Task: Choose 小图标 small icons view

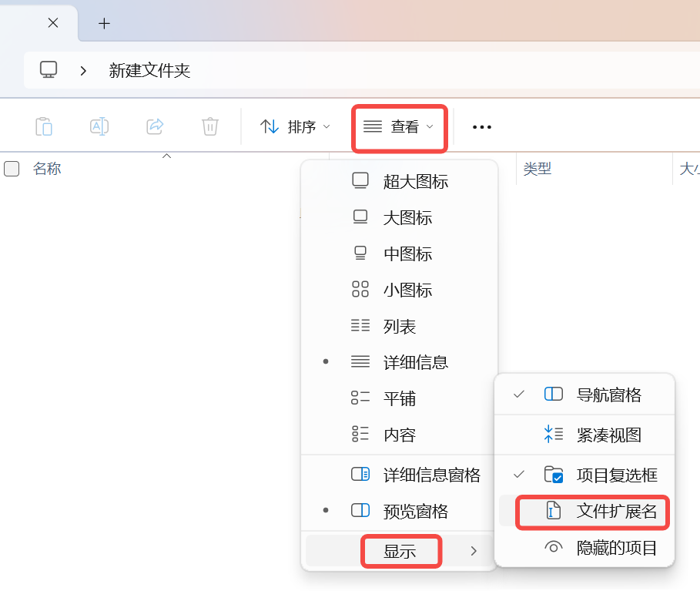Action: (x=407, y=290)
